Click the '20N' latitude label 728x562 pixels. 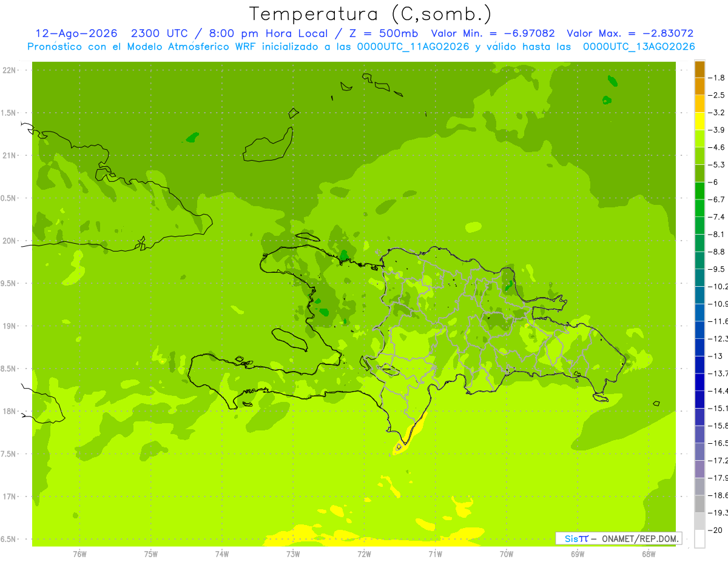10,241
